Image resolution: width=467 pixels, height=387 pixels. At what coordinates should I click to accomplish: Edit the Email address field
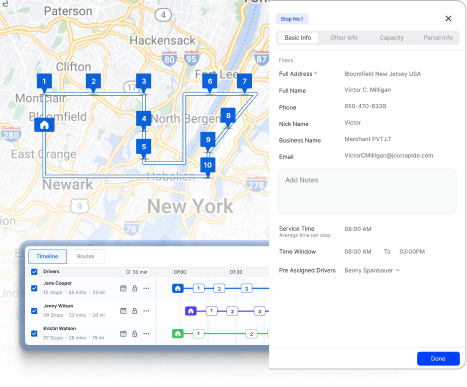click(389, 155)
